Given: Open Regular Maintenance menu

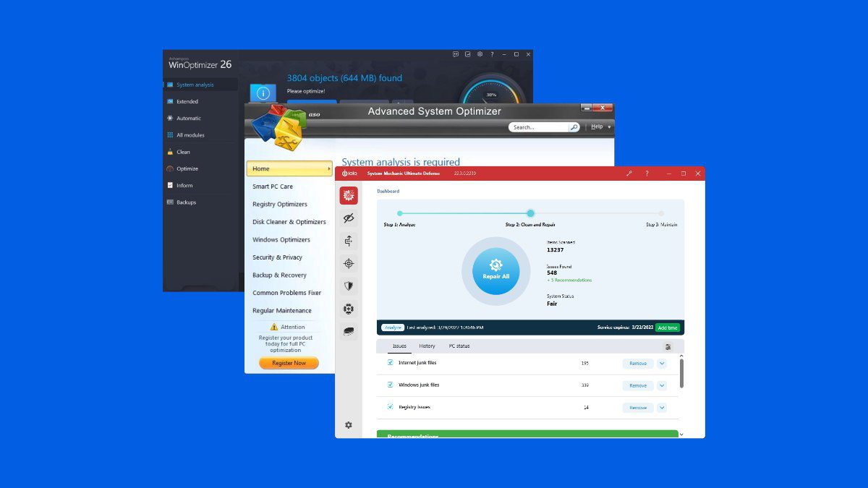Looking at the screenshot, I should tap(282, 310).
